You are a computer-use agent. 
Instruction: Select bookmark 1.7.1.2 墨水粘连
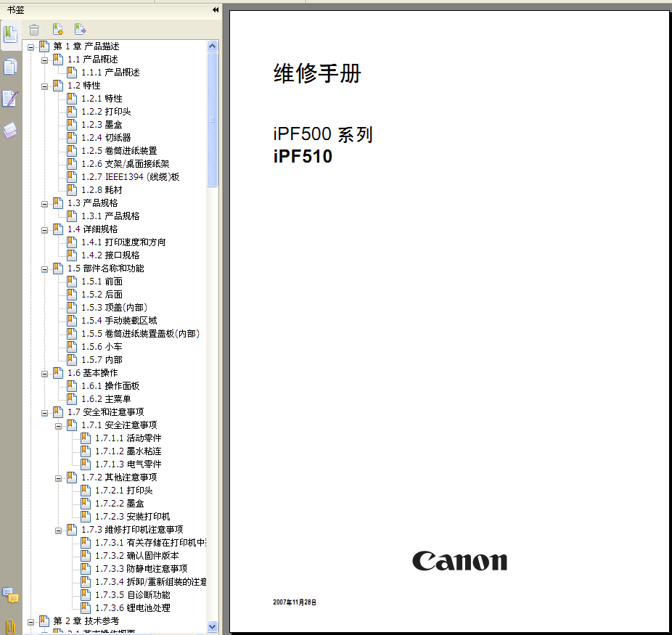point(128,451)
